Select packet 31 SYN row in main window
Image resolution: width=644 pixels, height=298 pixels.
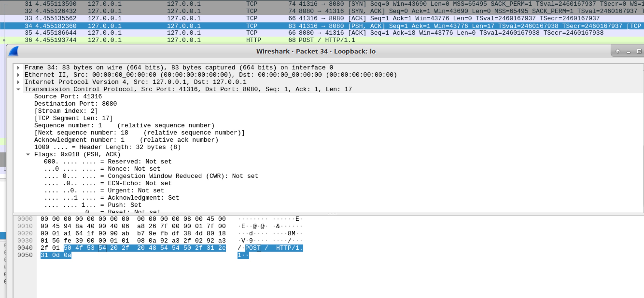pyautogui.click(x=322, y=4)
